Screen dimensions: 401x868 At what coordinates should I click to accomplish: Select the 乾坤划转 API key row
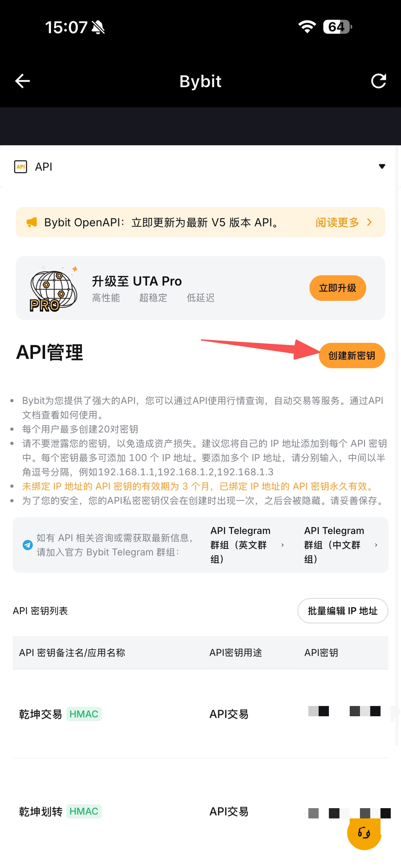click(x=200, y=811)
